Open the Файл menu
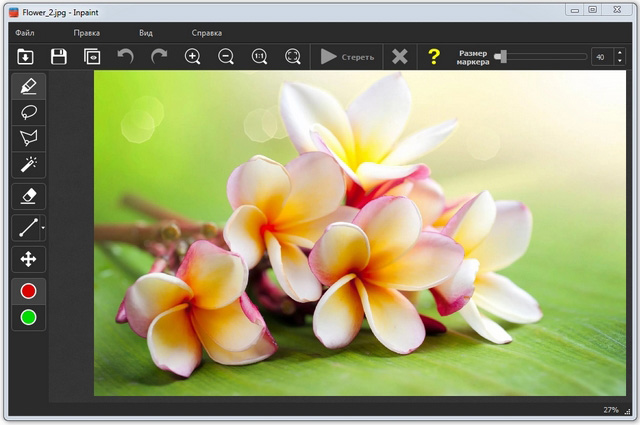The width and height of the screenshot is (640, 425). click(x=25, y=33)
